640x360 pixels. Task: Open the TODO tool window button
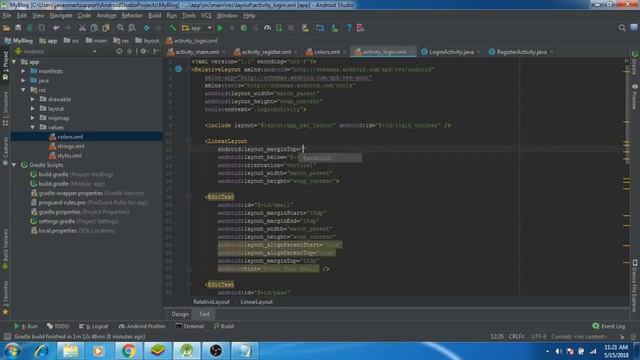(58, 326)
